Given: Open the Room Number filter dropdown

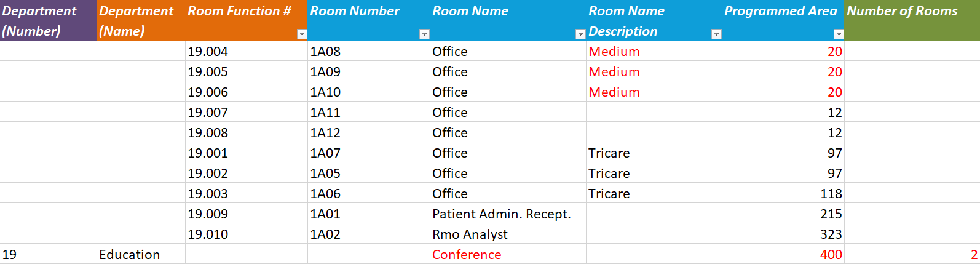Looking at the screenshot, I should [424, 34].
